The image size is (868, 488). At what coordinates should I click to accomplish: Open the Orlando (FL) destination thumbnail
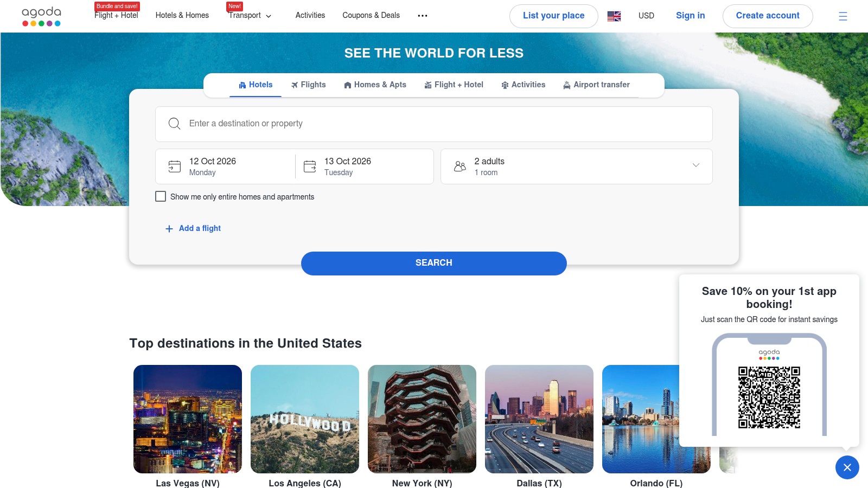pos(640,419)
